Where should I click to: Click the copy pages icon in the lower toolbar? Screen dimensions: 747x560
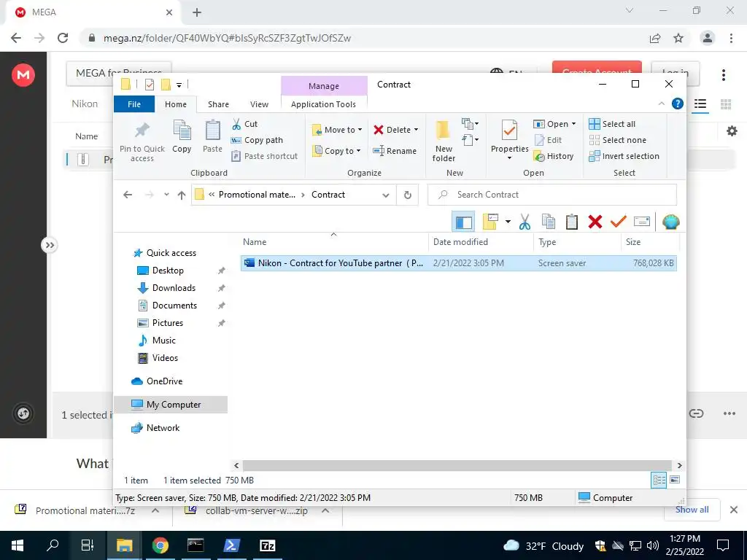[x=549, y=222]
